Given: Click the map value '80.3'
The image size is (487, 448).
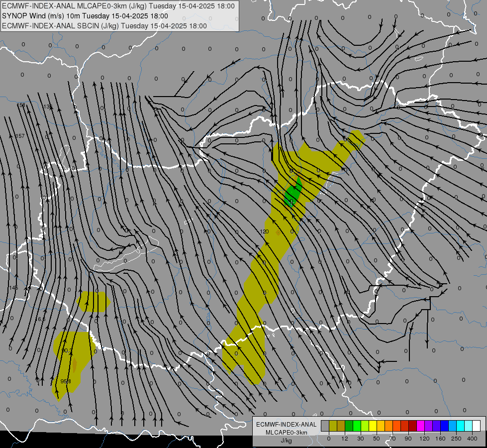Looking at the screenshot, I should [x=67, y=350].
